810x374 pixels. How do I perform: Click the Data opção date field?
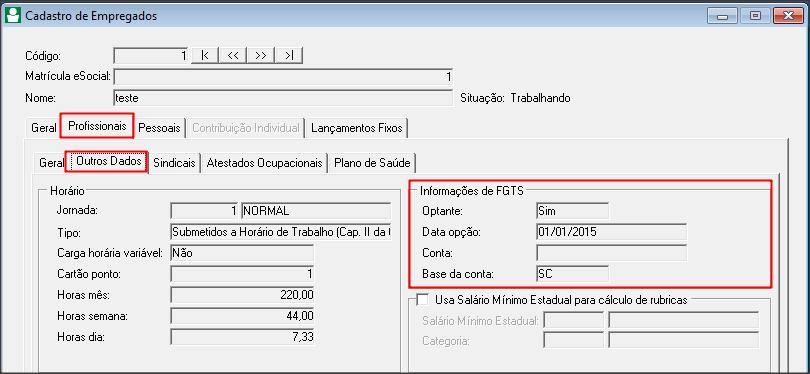coord(612,232)
